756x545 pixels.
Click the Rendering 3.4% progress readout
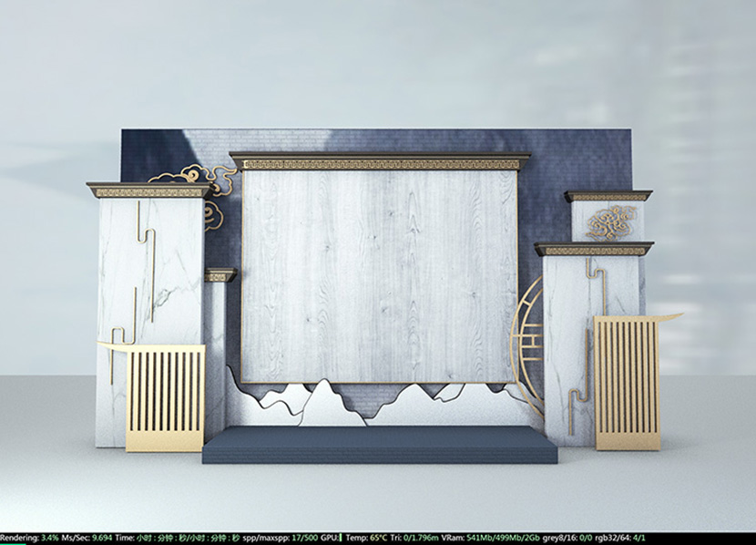[29, 538]
